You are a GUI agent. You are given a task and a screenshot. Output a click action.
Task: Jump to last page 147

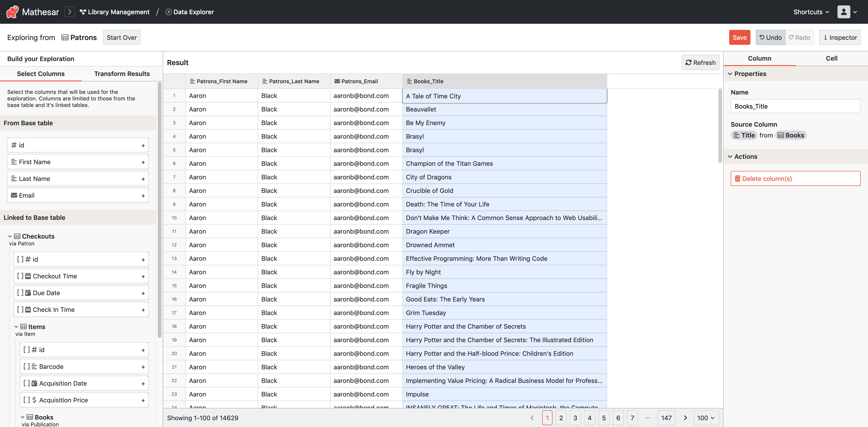[666, 418]
